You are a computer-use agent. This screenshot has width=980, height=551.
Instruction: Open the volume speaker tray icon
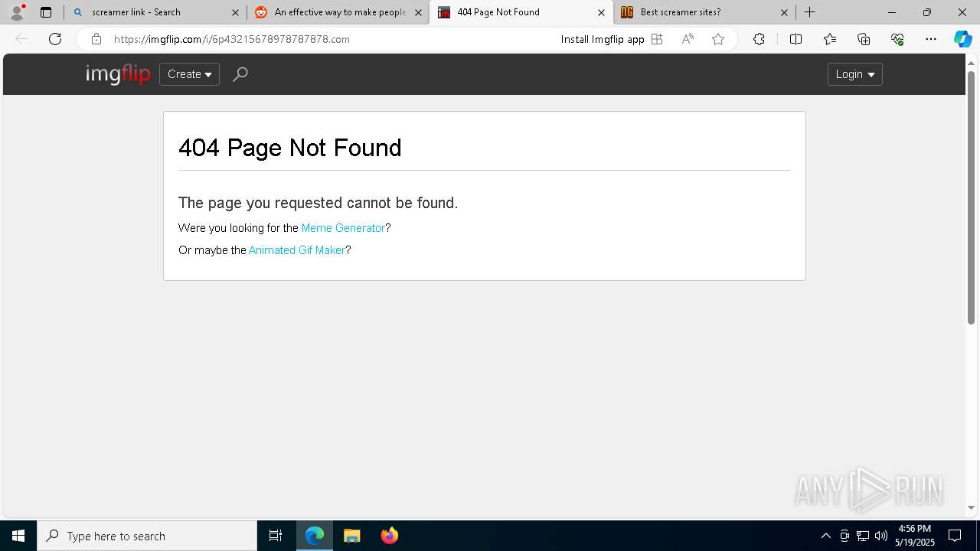pos(881,536)
